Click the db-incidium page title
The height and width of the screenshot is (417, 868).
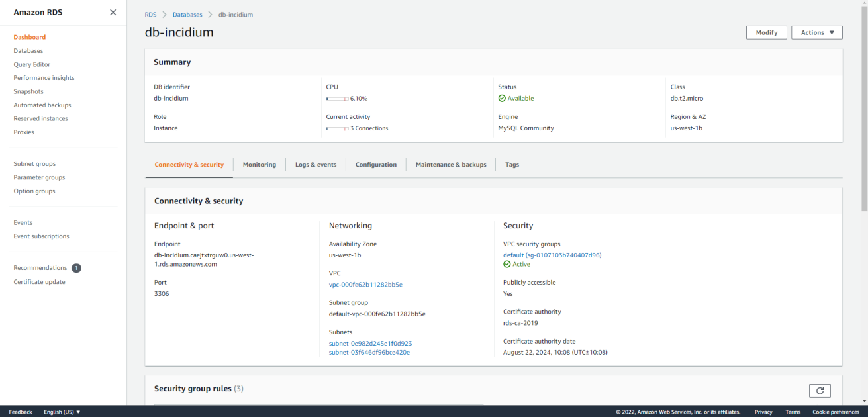tap(179, 32)
